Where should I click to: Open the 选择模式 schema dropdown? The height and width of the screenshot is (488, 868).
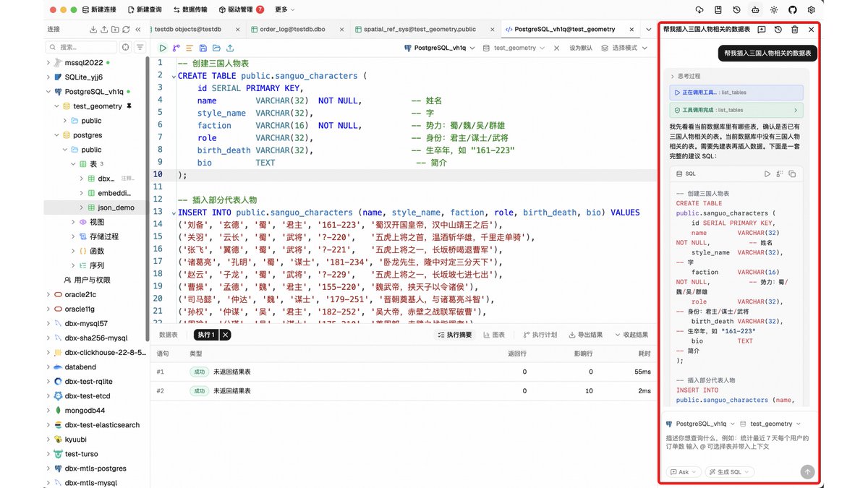pos(624,48)
